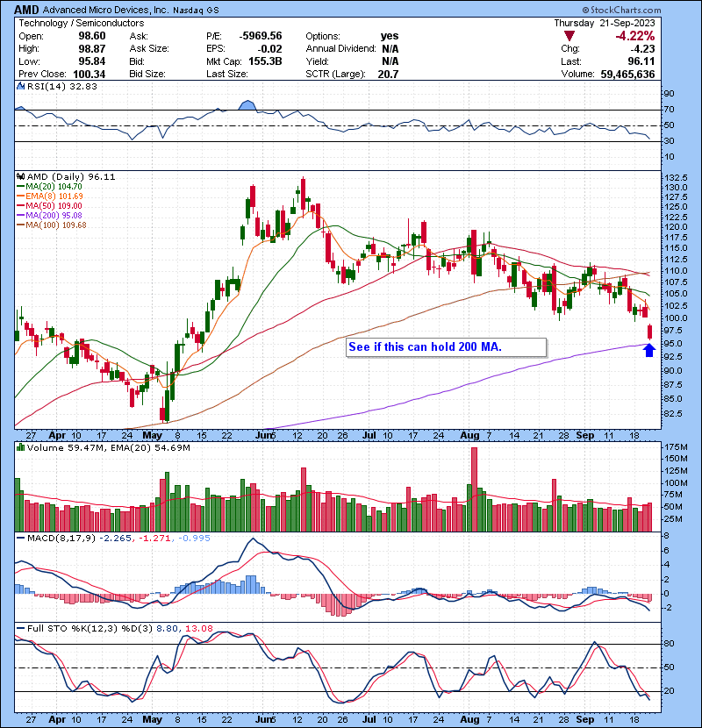Click the latest red candlestick near 97.5
The width and height of the screenshot is (702, 728).
[x=650, y=332]
